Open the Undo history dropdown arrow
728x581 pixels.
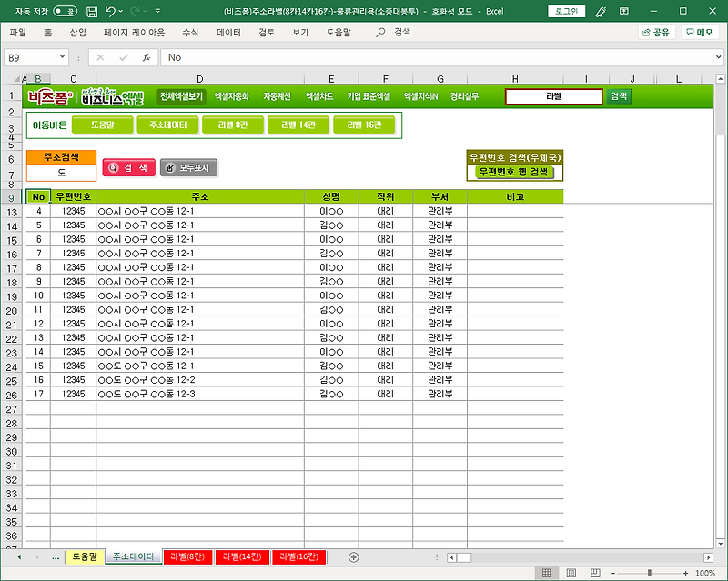121,11
